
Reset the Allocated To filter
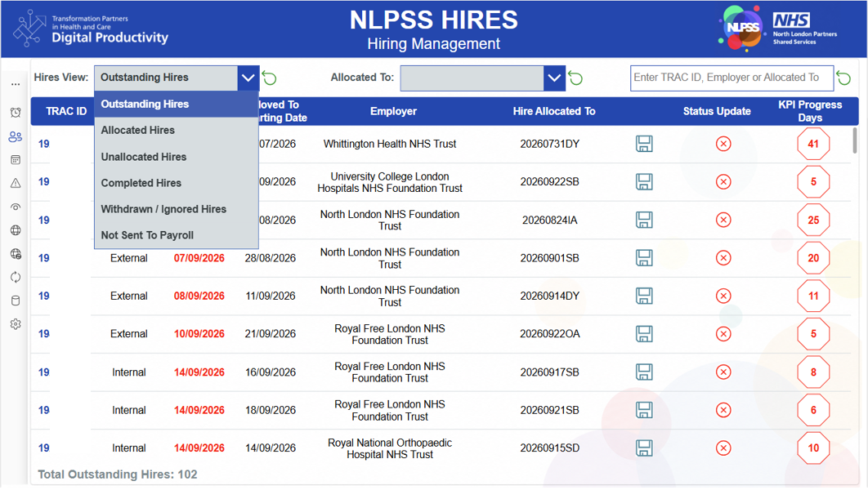coord(575,78)
